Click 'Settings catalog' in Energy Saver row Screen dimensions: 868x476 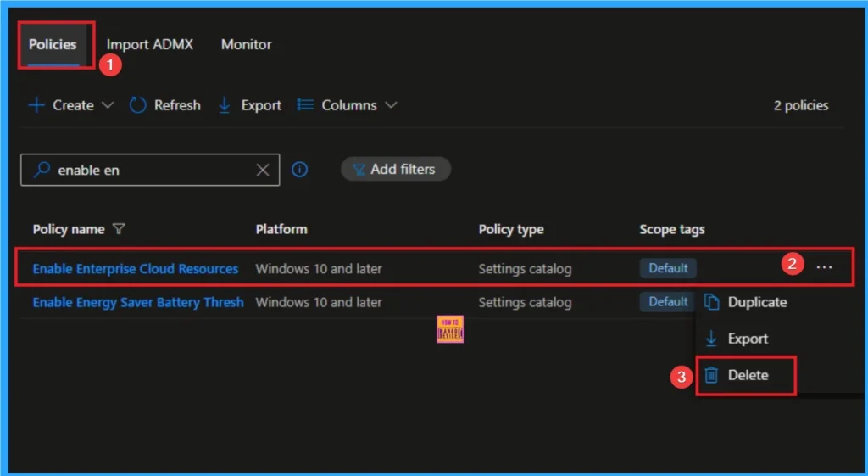pos(525,302)
